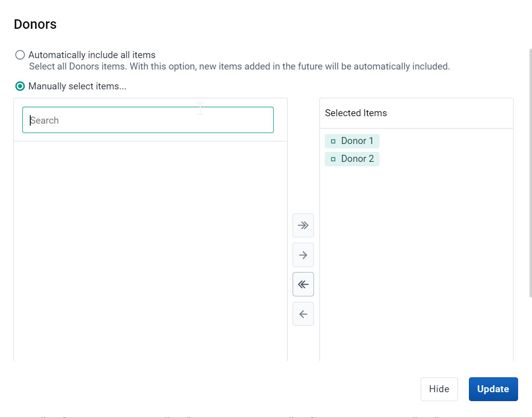Click the Selected Items panel header
The width and height of the screenshot is (532, 418).
point(416,113)
